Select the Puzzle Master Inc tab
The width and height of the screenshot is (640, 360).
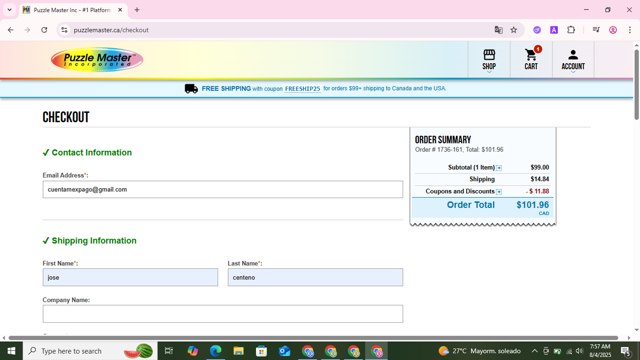[73, 10]
